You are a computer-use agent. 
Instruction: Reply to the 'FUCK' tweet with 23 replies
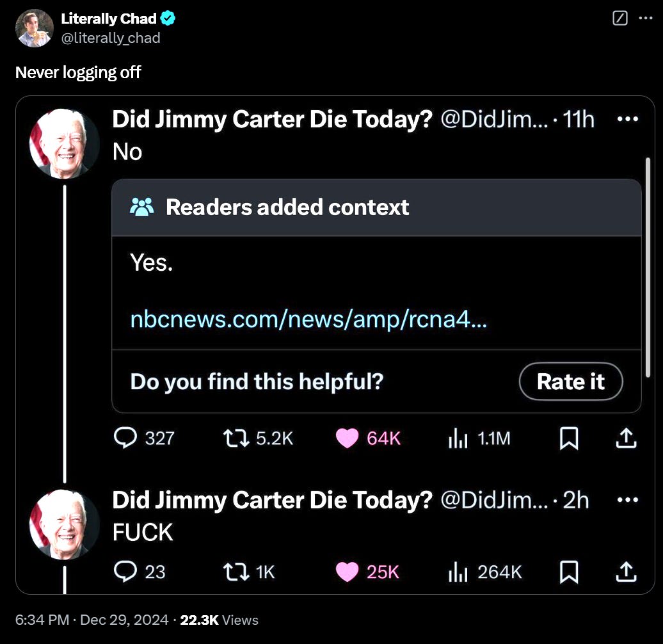pyautogui.click(x=125, y=571)
